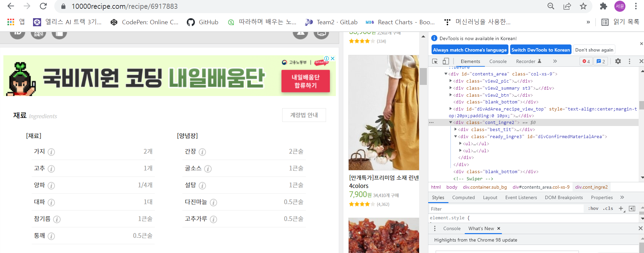
Task: Expand the divAdArea_recipe_view_top node
Action: (451, 109)
